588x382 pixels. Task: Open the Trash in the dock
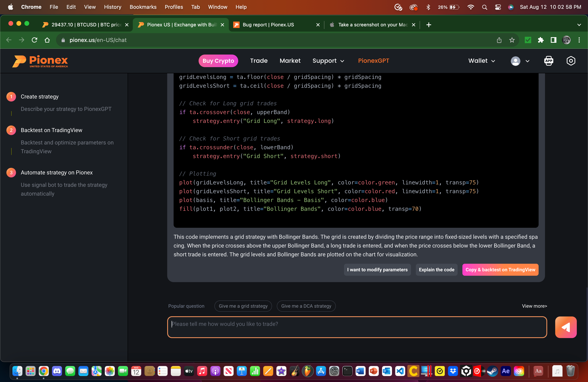(570, 371)
